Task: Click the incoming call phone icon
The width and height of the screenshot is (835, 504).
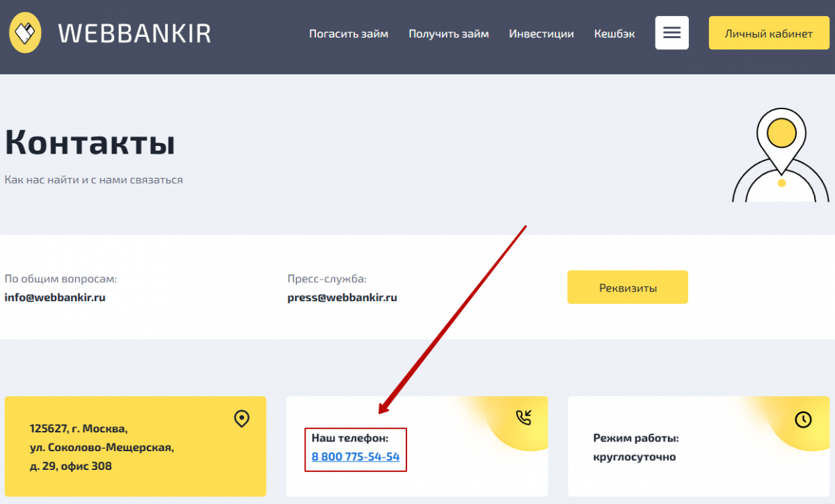Action: click(523, 417)
